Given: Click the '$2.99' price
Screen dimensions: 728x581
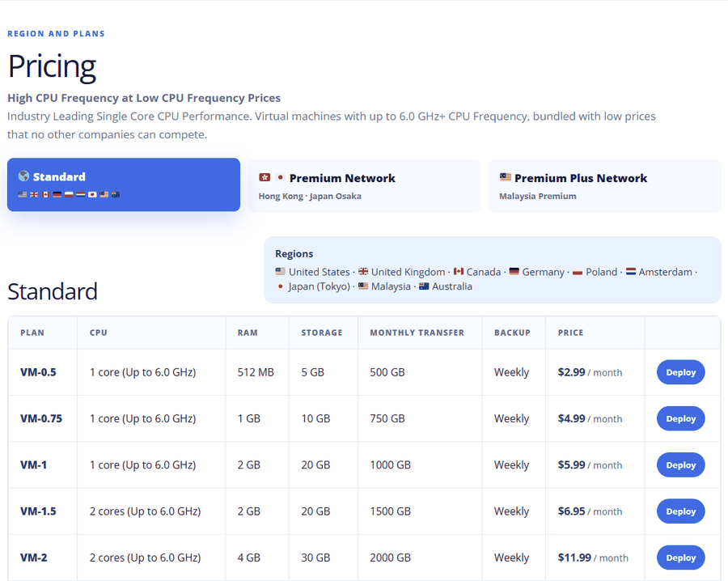Looking at the screenshot, I should pos(571,372).
